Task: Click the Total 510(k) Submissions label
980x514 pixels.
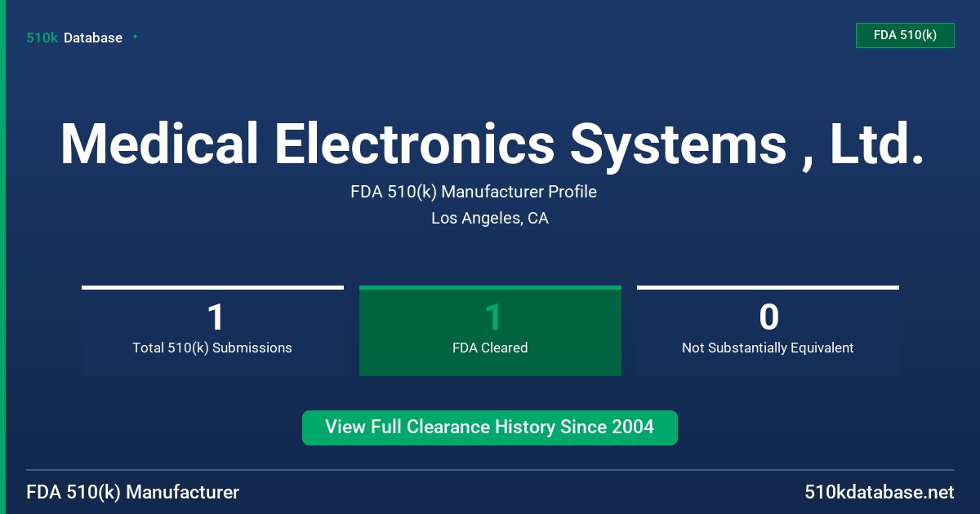Action: click(212, 348)
